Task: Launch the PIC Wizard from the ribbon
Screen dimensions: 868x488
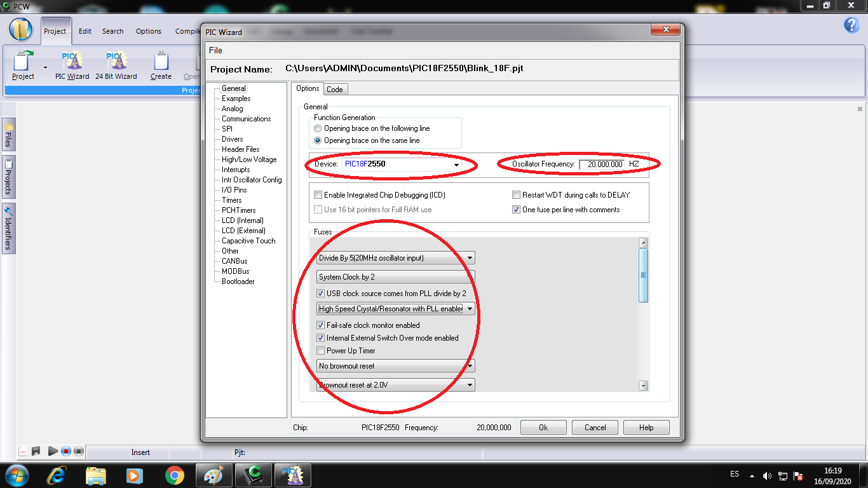Action: 72,65
